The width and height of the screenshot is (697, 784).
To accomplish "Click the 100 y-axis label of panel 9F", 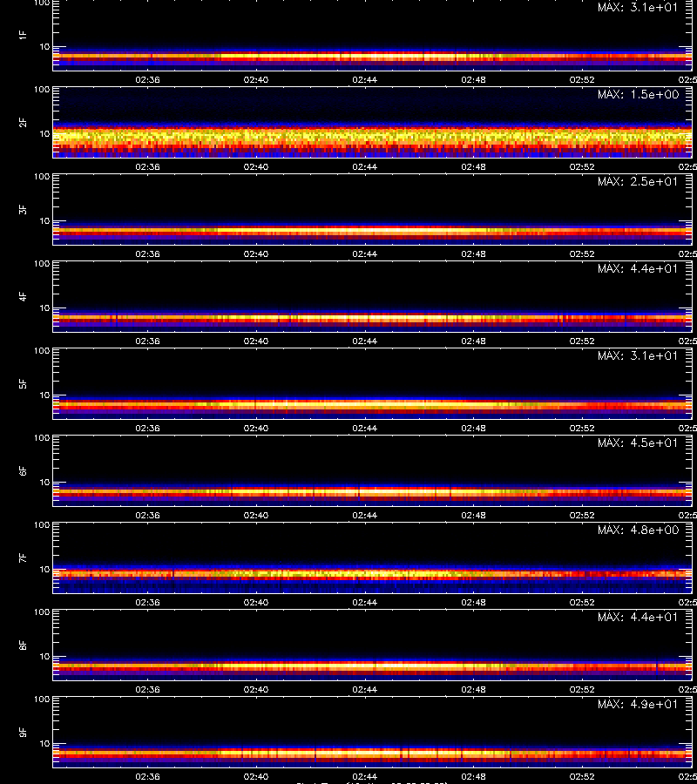I will [x=42, y=699].
